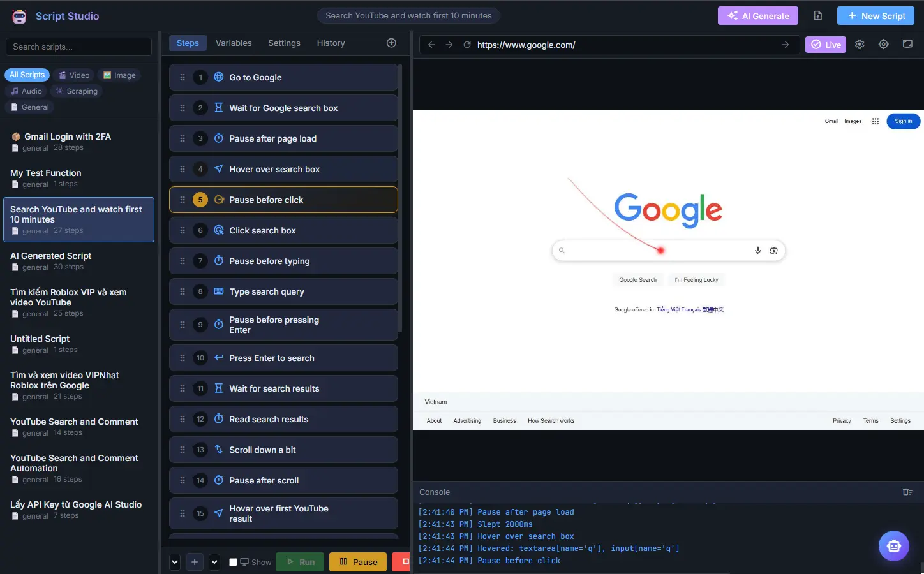Click the scroll icon on Scroll down a bit
Image resolution: width=924 pixels, height=574 pixels.
(218, 450)
